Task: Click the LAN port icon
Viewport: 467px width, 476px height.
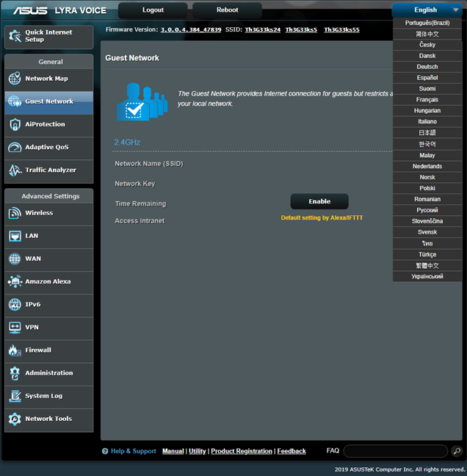Action: [x=15, y=236]
